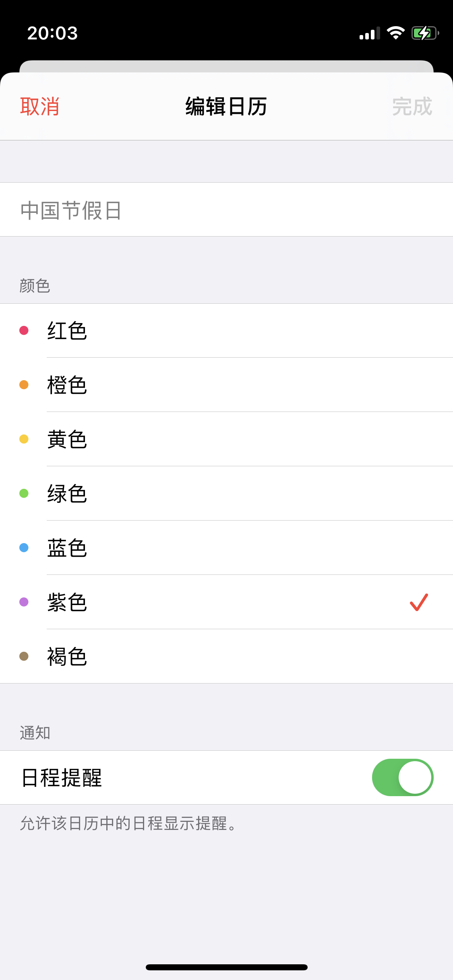The image size is (453, 980).
Task: Click the red checkmark beside 紫色
Action: tap(419, 602)
